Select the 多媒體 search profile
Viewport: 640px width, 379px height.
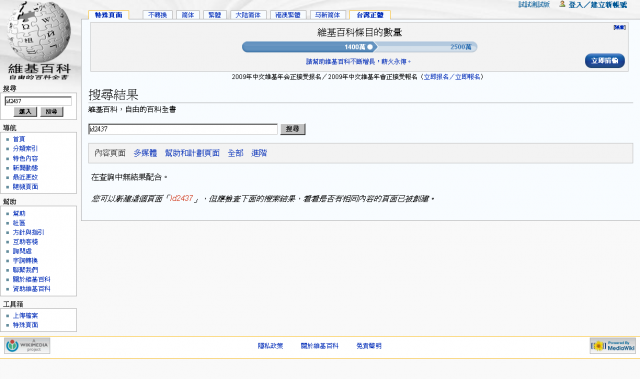(145, 153)
